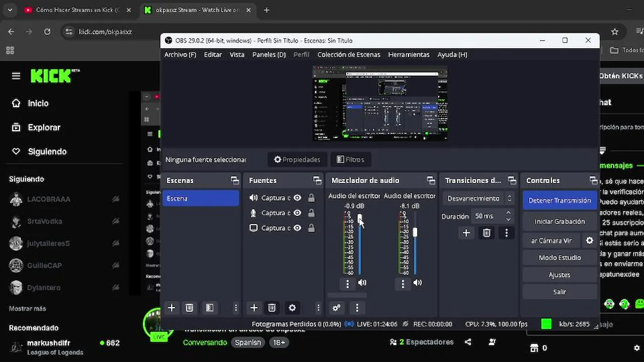Undock the Mezclador de audio panel

click(x=431, y=180)
